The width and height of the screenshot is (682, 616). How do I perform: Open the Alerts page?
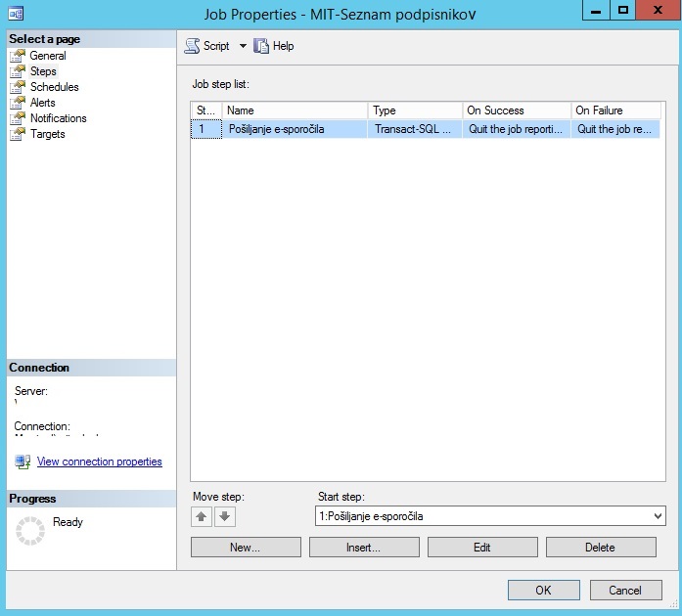43,103
